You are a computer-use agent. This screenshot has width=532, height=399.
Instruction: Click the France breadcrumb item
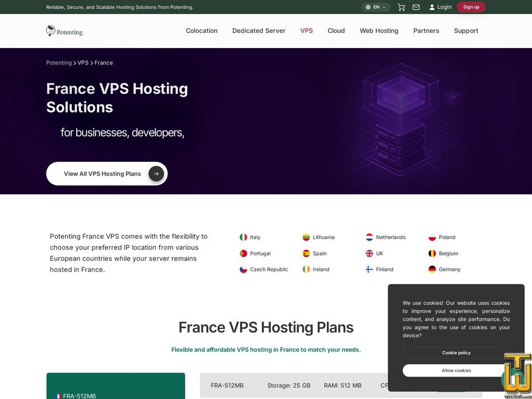[x=103, y=63]
